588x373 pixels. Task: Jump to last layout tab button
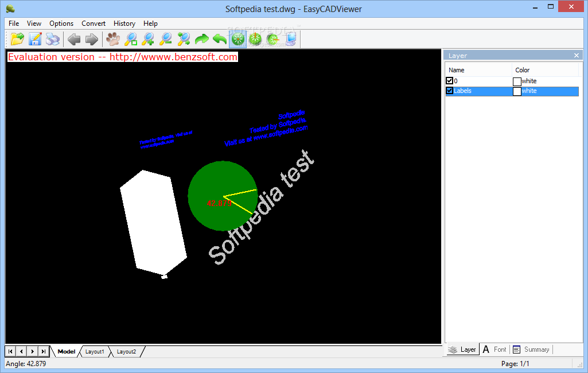[44, 352]
